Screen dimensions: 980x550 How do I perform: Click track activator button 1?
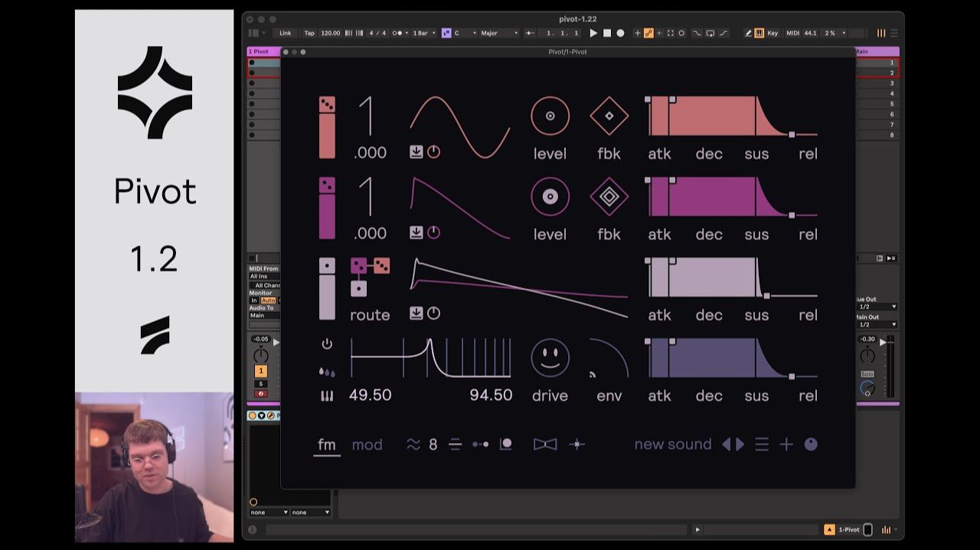point(260,371)
